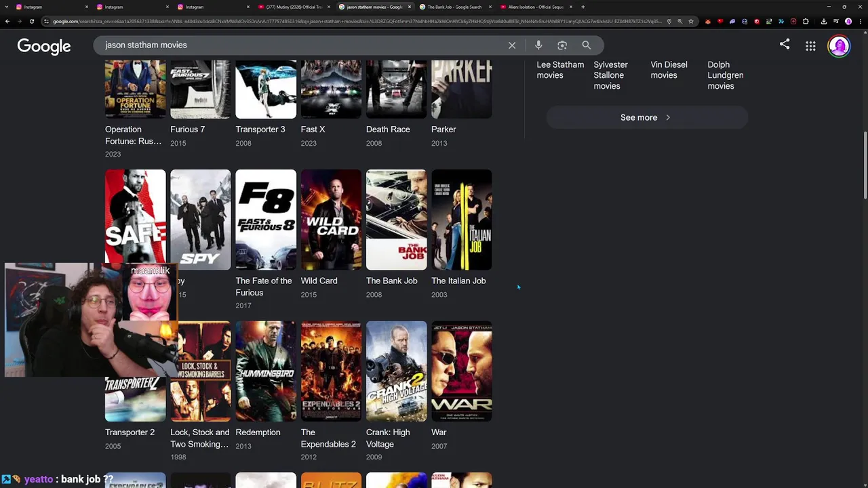The height and width of the screenshot is (488, 868).
Task: Open the media control playlist icon
Action: (x=836, y=21)
